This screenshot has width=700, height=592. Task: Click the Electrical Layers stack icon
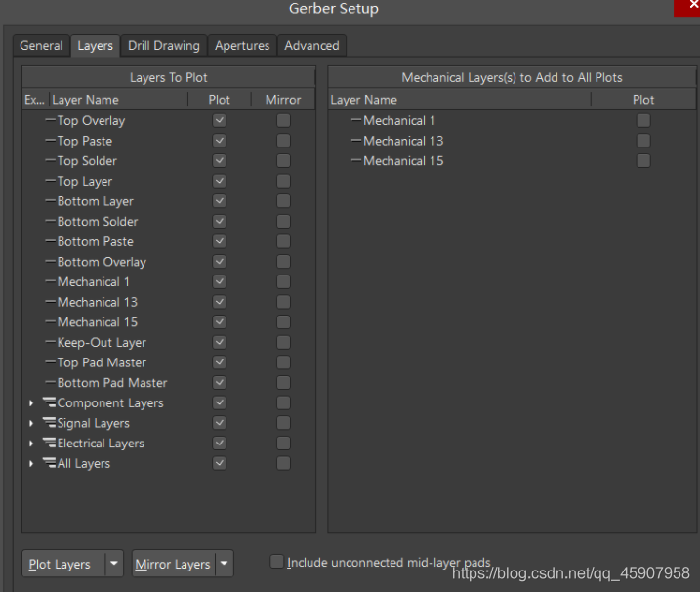(x=49, y=443)
